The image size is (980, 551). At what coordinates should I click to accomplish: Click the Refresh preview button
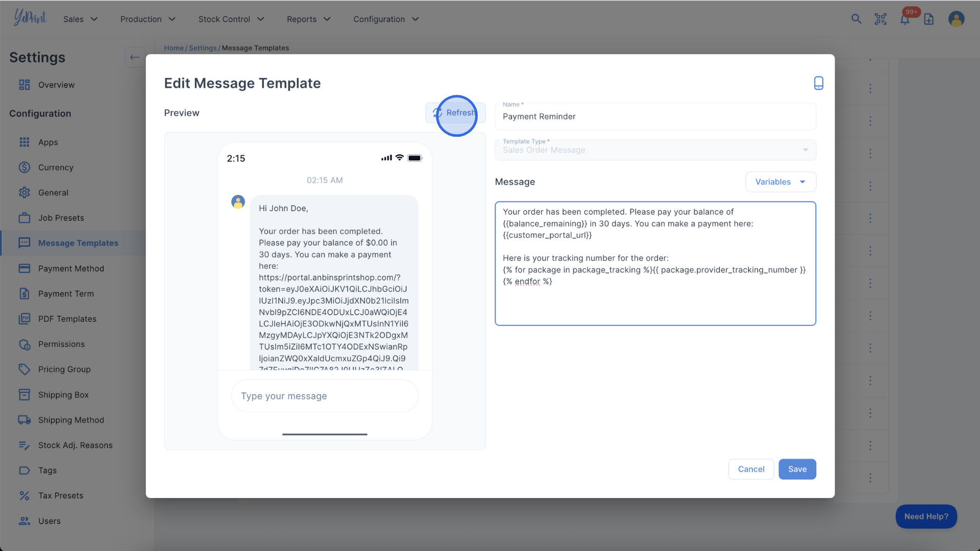[455, 113]
